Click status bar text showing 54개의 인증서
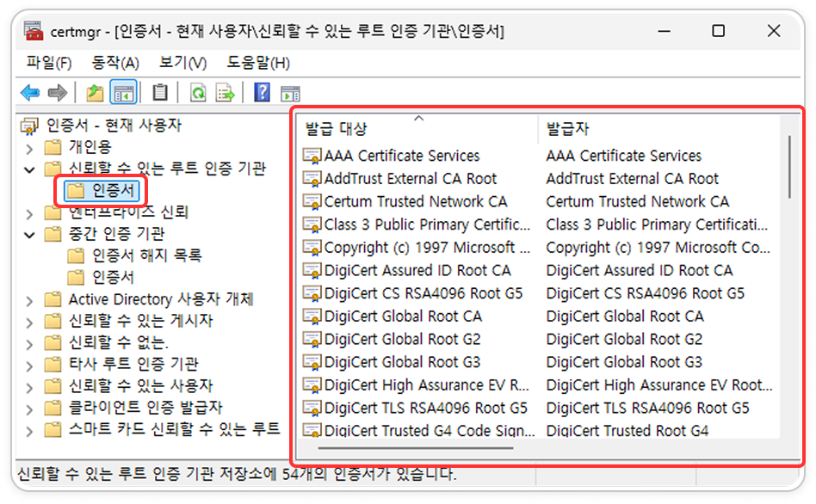The width and height of the screenshot is (816, 504). point(237,474)
